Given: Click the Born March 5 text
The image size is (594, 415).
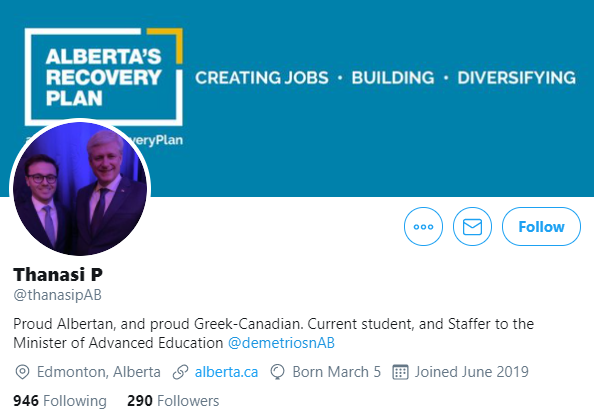Looking at the screenshot, I should [336, 372].
